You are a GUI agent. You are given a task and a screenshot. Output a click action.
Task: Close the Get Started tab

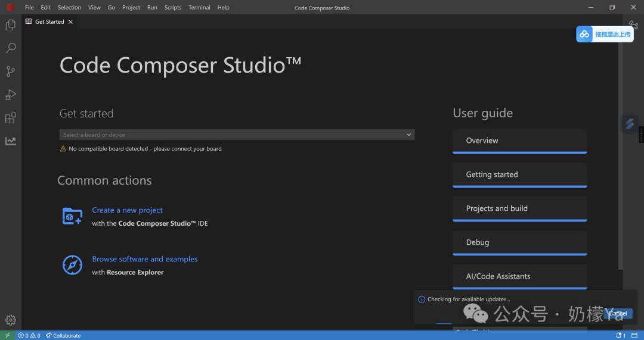(70, 22)
